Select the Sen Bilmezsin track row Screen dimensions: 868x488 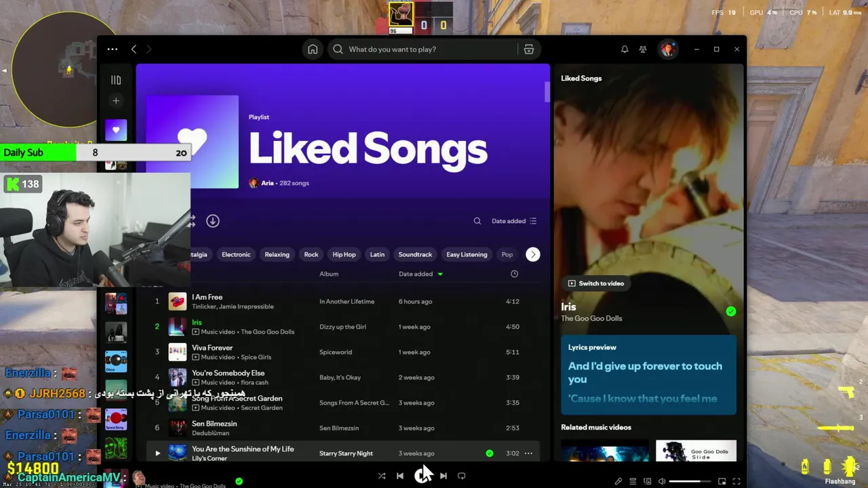tap(342, 428)
